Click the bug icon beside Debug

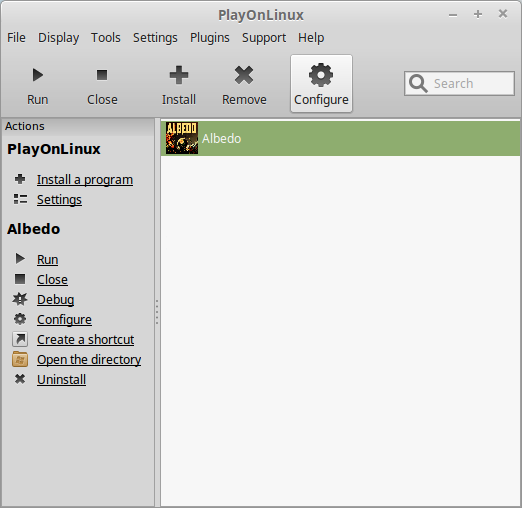[x=20, y=299]
